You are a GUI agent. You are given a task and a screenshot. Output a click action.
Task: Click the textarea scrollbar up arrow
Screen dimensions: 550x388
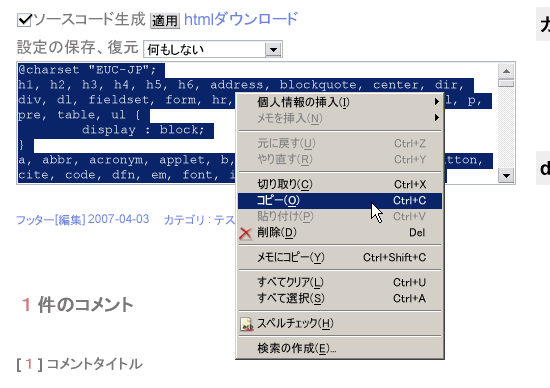(x=506, y=71)
